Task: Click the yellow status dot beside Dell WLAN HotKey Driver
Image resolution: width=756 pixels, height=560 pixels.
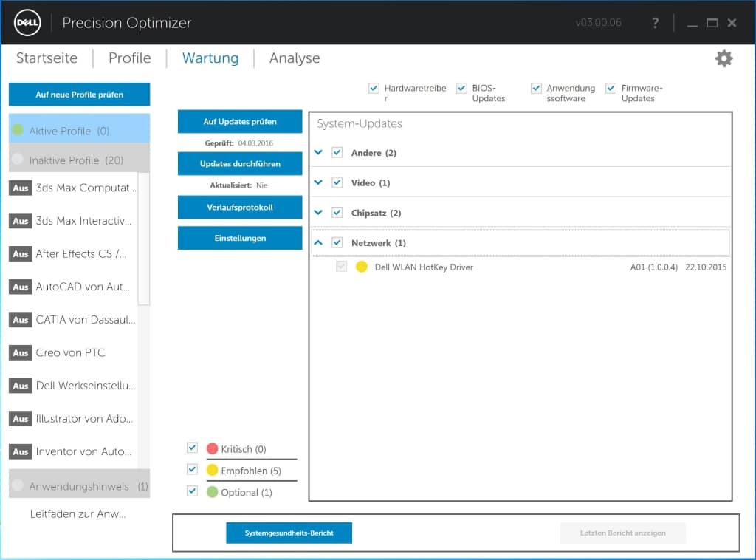Action: [x=361, y=267]
